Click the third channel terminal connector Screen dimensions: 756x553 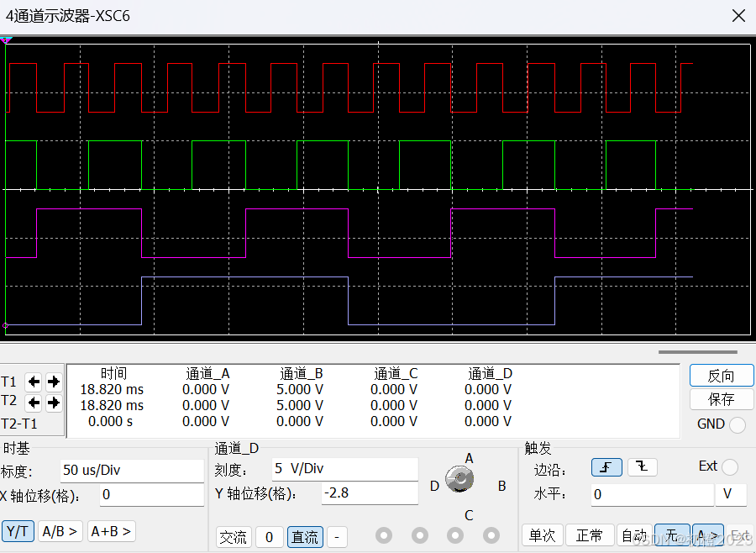455,535
